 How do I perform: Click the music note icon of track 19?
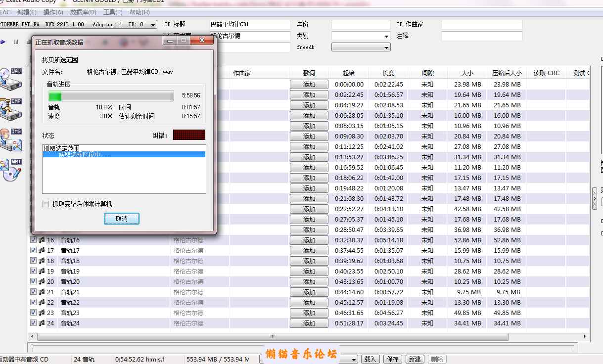pos(42,271)
